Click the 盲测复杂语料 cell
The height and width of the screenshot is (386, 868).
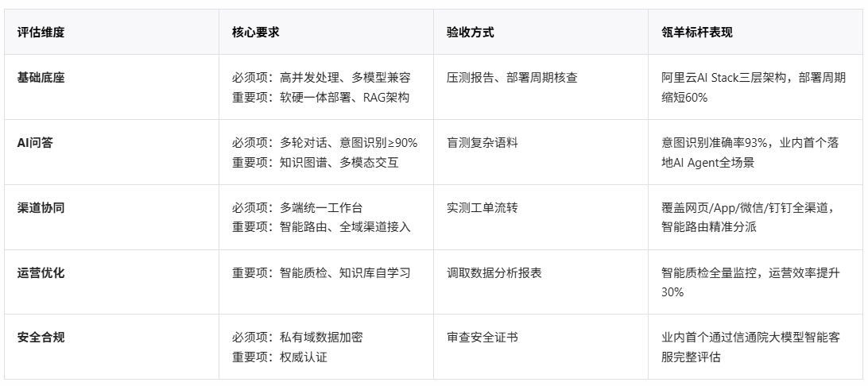click(x=482, y=143)
